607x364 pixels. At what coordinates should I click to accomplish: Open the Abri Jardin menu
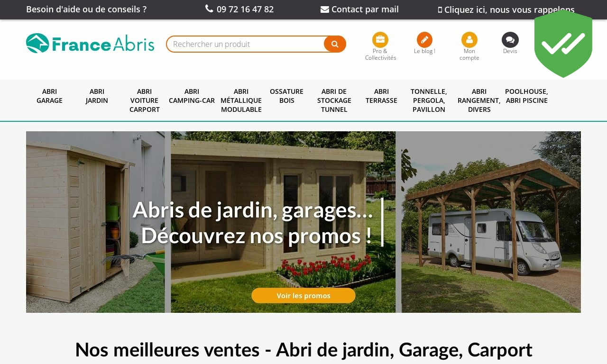click(x=97, y=96)
